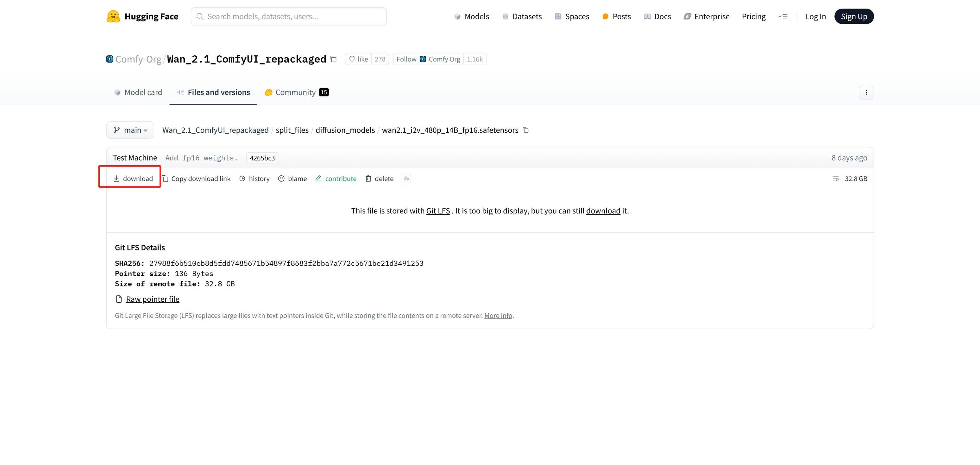The height and width of the screenshot is (465, 980).
Task: Click the Hugging Face logo icon
Action: [x=113, y=16]
